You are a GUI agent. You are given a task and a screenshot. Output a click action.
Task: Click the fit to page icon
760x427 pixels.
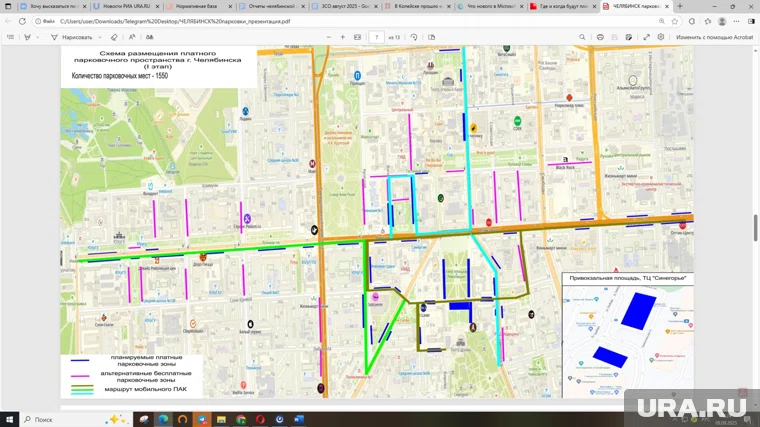click(357, 37)
